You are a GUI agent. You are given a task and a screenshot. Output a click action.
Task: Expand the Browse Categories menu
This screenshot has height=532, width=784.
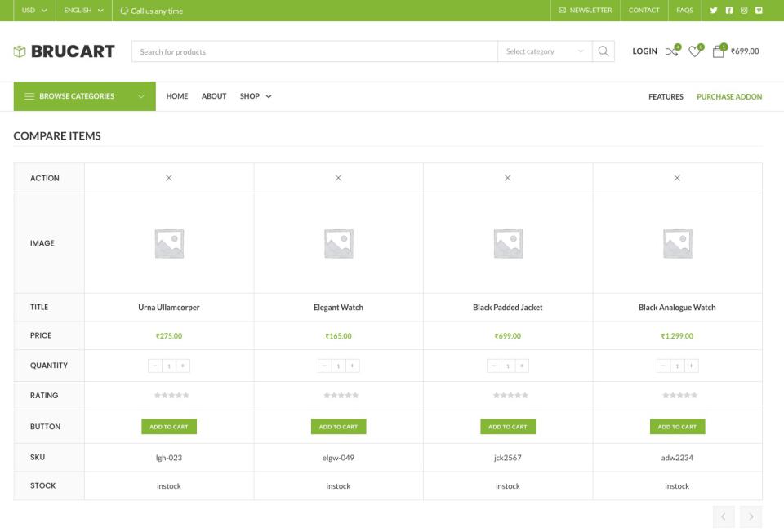[x=84, y=96]
